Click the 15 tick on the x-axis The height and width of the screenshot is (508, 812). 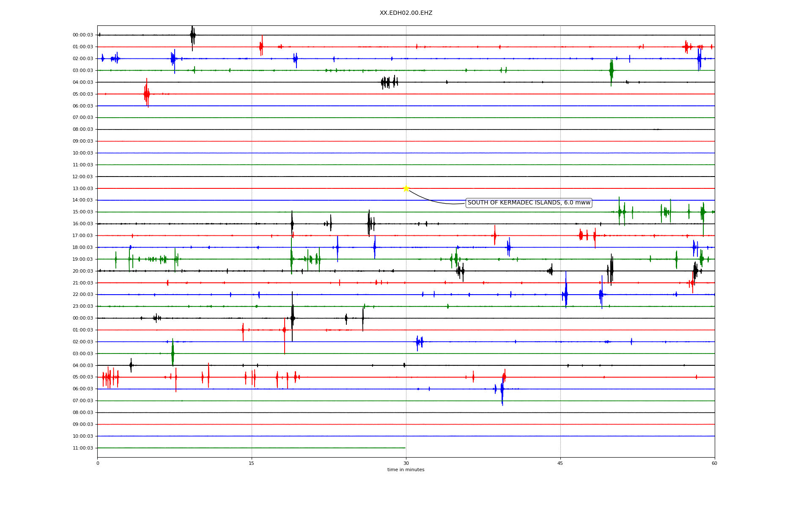[252, 463]
